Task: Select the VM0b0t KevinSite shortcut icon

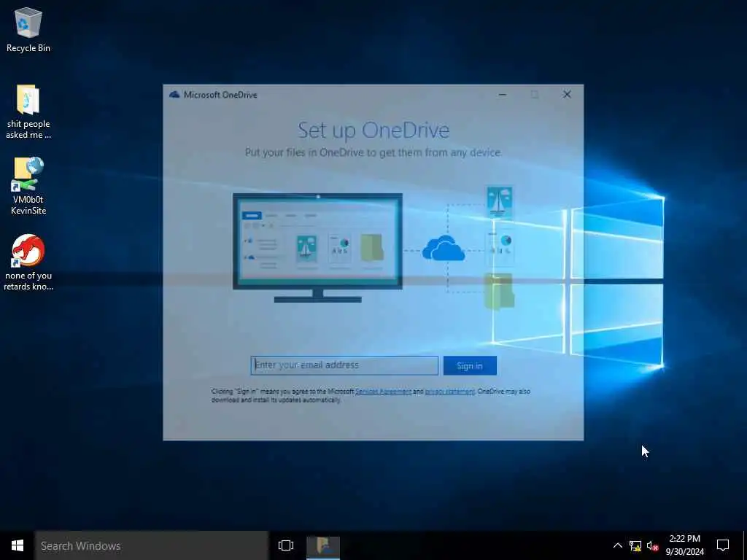Action: coord(28,186)
